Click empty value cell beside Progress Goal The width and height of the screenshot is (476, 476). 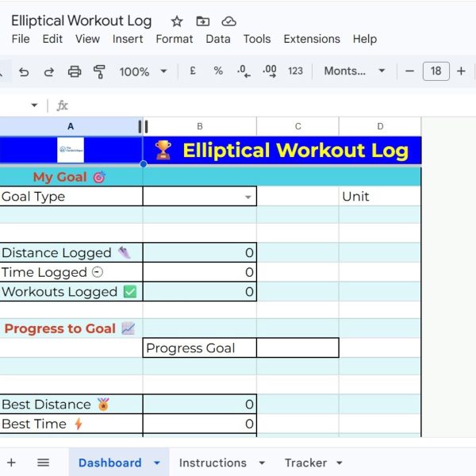point(297,348)
